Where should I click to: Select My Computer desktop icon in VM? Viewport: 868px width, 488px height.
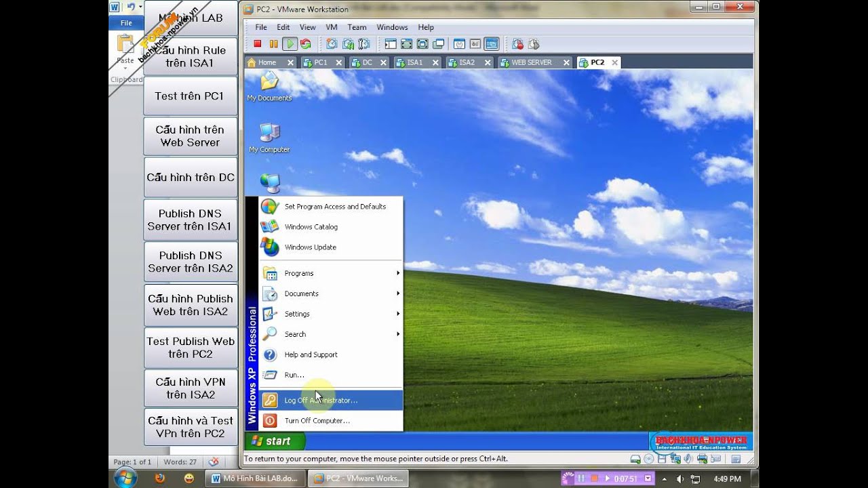click(269, 138)
